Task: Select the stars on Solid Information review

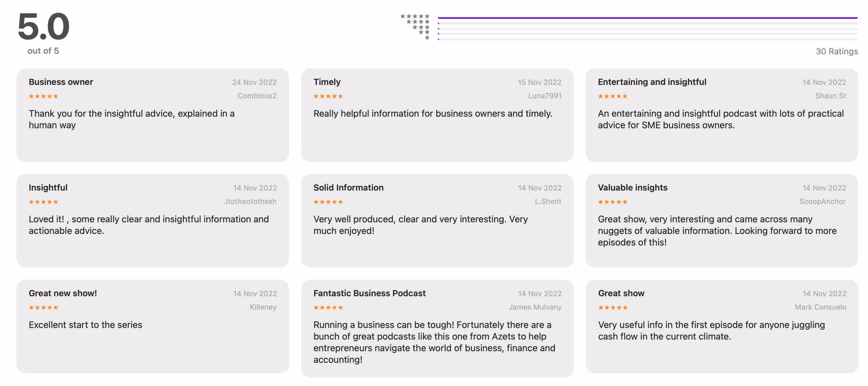Action: tap(328, 202)
